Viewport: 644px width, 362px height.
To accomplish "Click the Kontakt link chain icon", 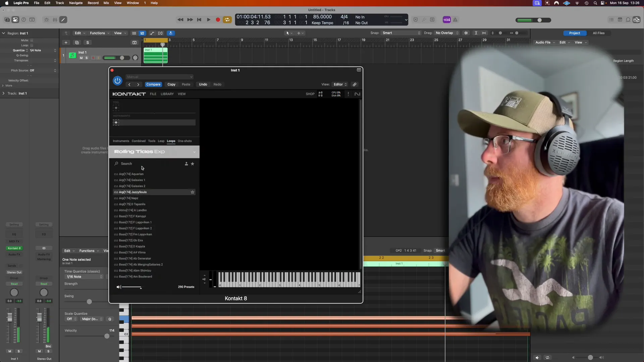I will coord(355,84).
